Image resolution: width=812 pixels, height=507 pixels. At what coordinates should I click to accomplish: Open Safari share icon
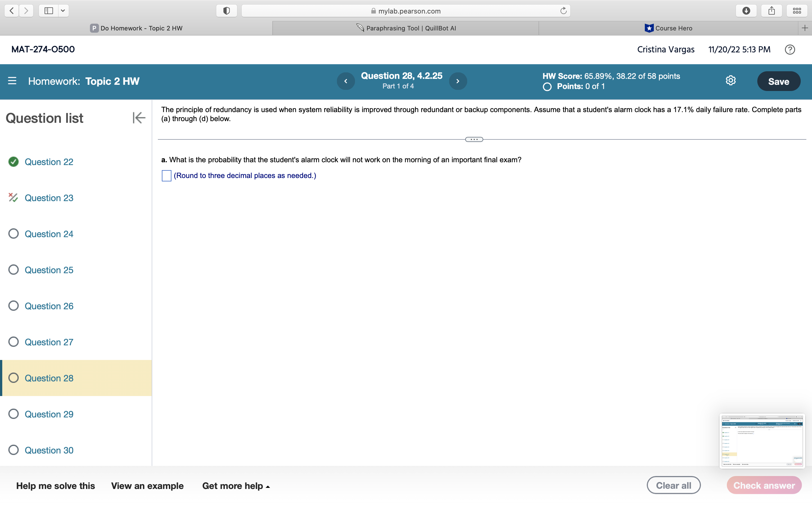[771, 11]
